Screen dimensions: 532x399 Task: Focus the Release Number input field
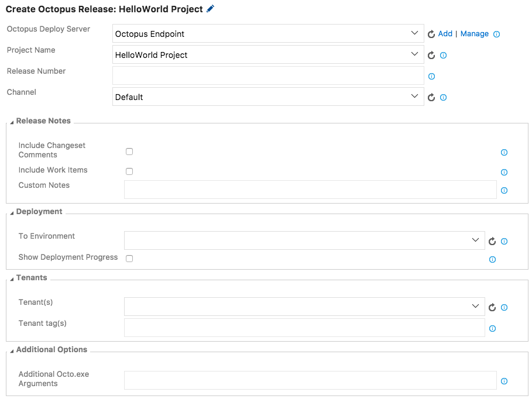(268, 75)
